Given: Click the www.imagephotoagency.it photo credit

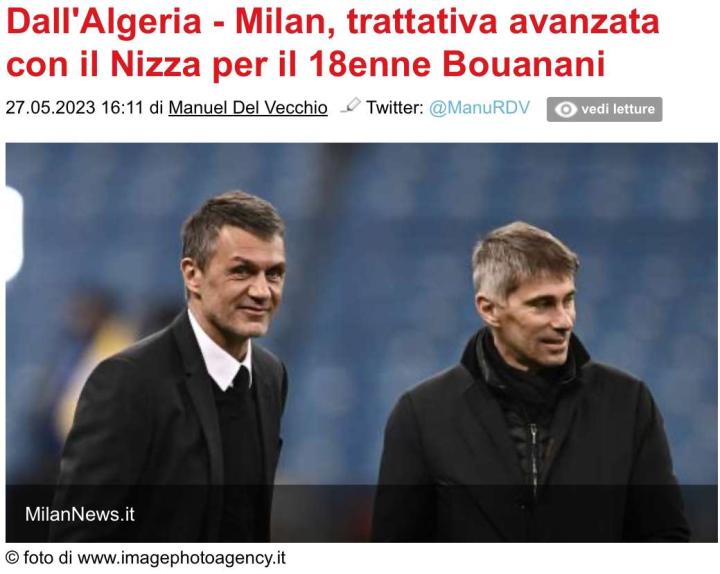Looking at the screenshot, I should pyautogui.click(x=181, y=558).
